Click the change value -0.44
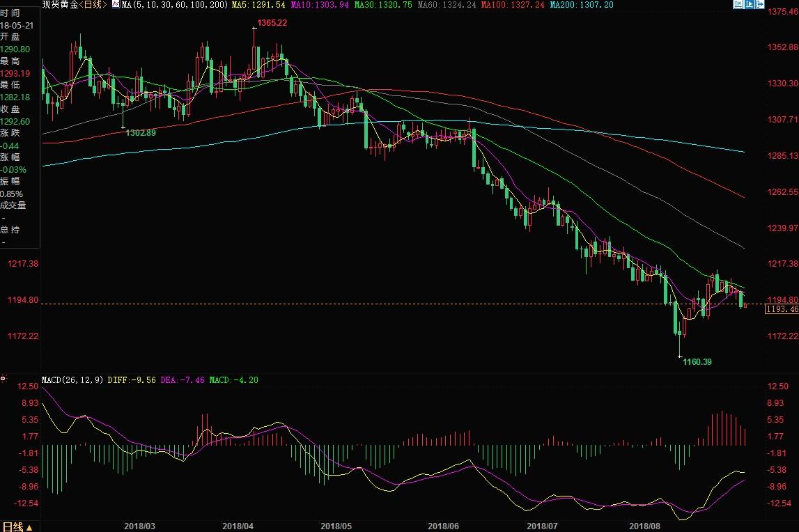 coord(10,146)
